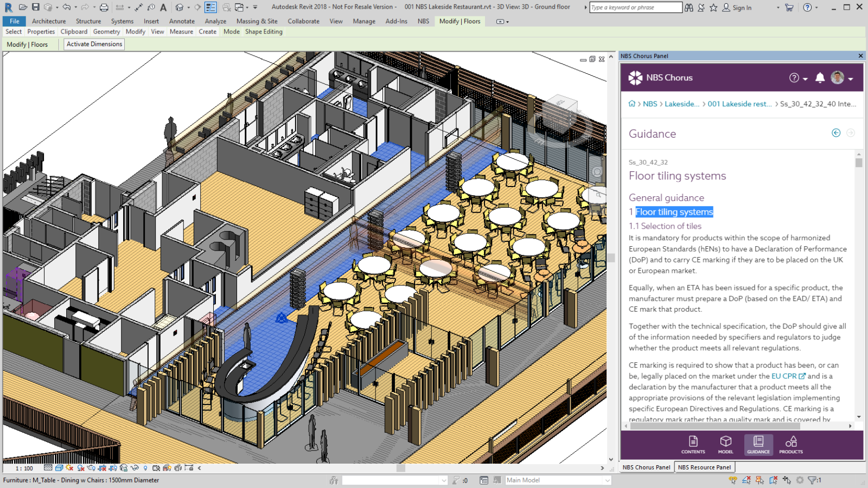The height and width of the screenshot is (488, 868).
Task: Go back with Guidance left arrow
Action: tap(836, 133)
